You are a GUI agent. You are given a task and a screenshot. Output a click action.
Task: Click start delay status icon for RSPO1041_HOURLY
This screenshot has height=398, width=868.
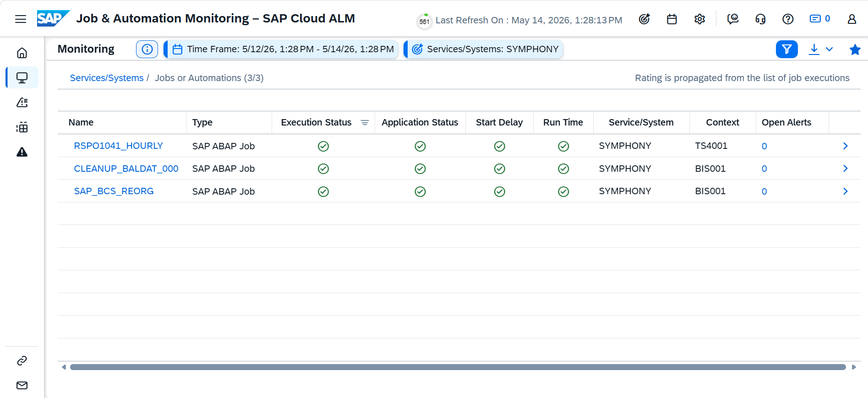coord(499,146)
